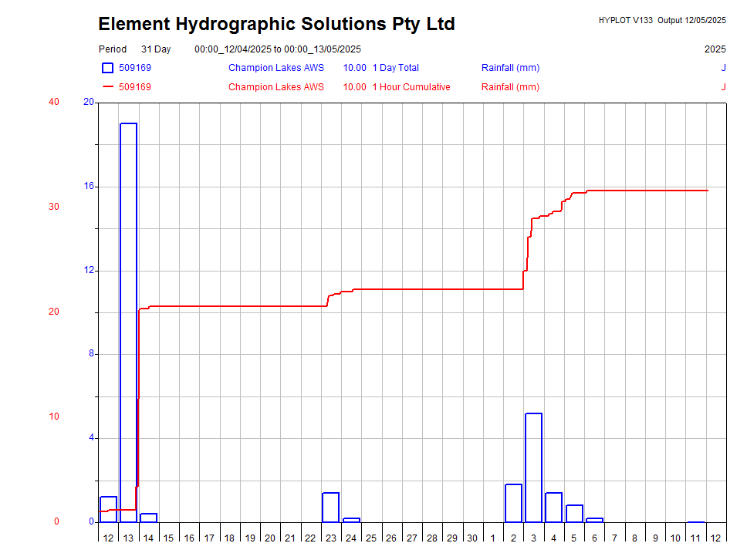The height and width of the screenshot is (560, 747).
Task: Click the x-axis day label 18
Action: pyautogui.click(x=230, y=538)
